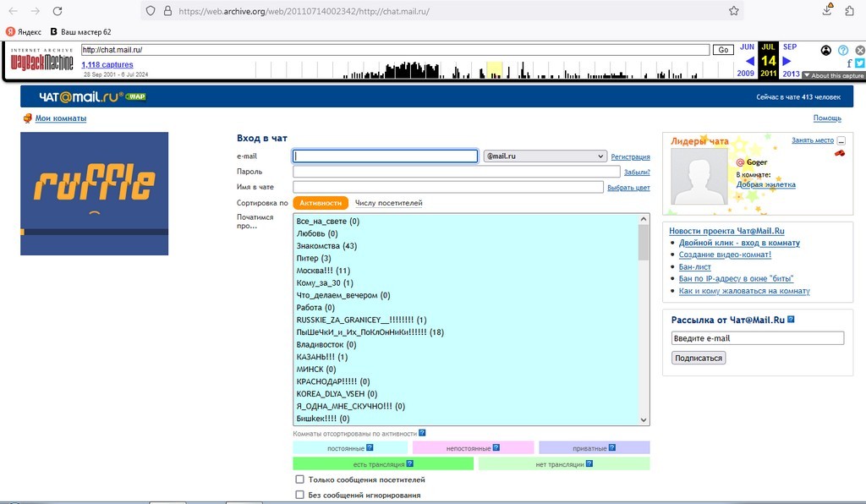Click the Введите e-mail subscription field
866x504 pixels.
[758, 338]
